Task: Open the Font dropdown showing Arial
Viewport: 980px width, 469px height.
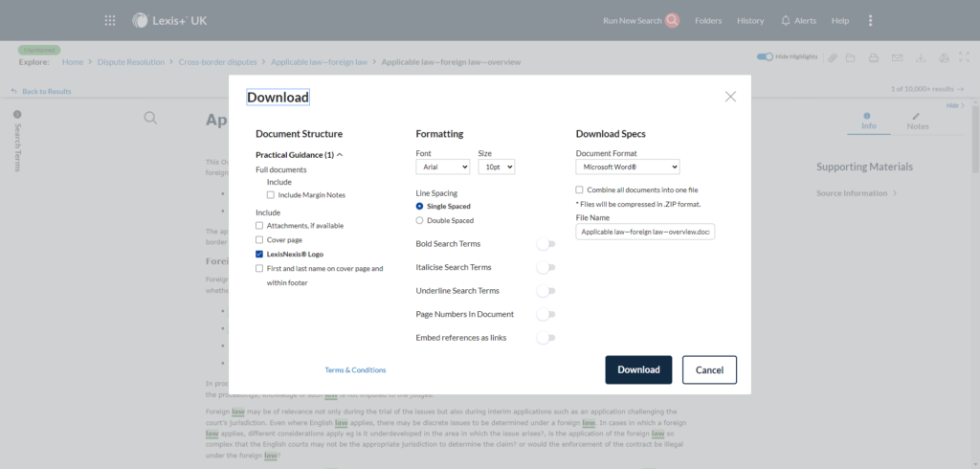Action: tap(442, 167)
